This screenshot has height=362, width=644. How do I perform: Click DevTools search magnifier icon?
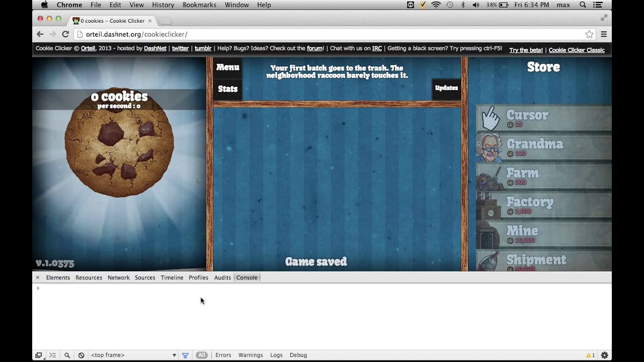(67, 355)
